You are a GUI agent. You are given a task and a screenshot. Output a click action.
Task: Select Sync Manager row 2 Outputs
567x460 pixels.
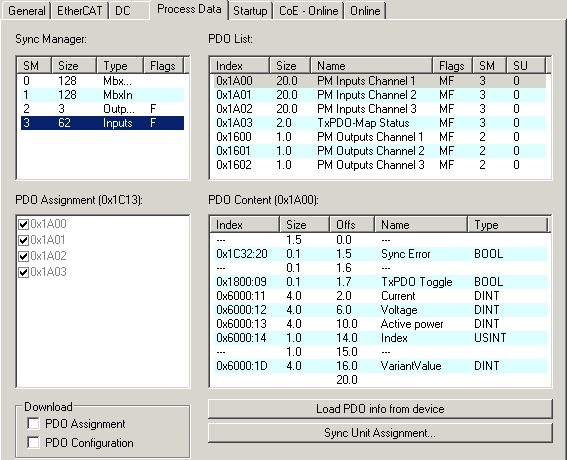(102, 109)
